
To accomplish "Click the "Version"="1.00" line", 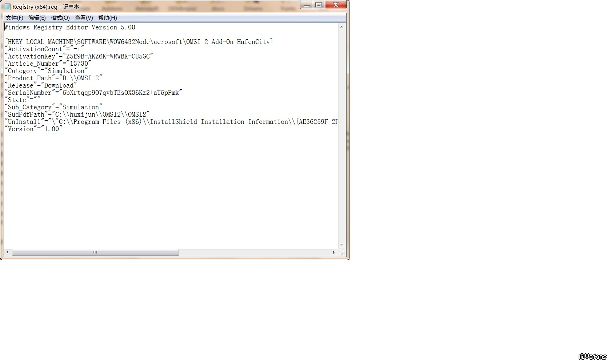I will [x=33, y=129].
